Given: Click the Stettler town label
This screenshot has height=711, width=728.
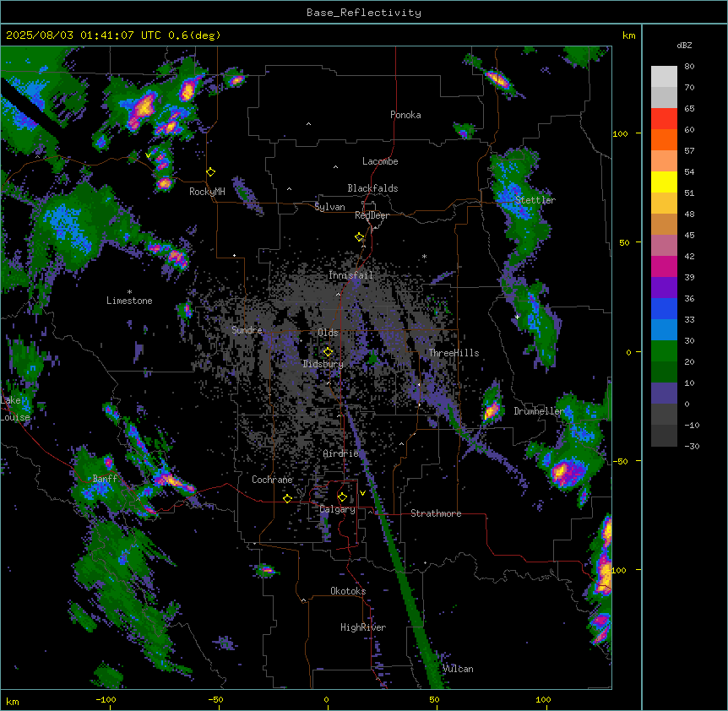Looking at the screenshot, I should click(535, 200).
